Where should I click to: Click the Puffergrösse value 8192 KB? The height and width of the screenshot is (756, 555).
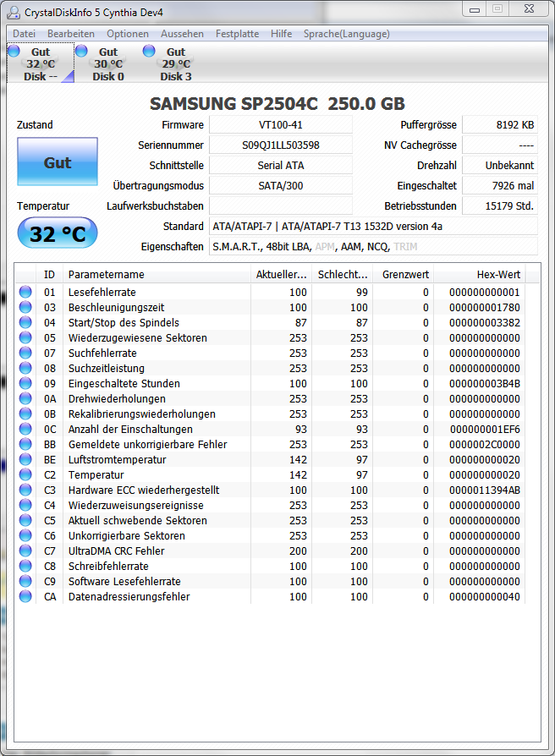pos(500,125)
